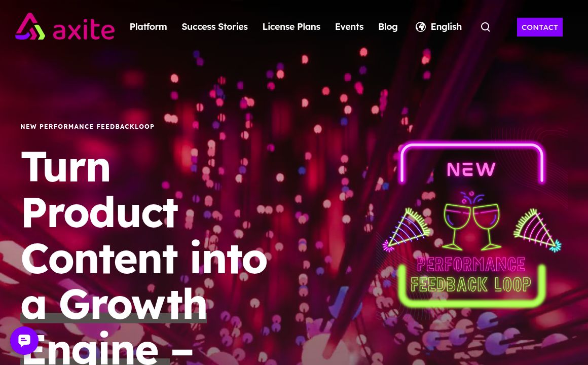Click the axite wordmark text
Screen dimensions: 588x365
(84, 29)
